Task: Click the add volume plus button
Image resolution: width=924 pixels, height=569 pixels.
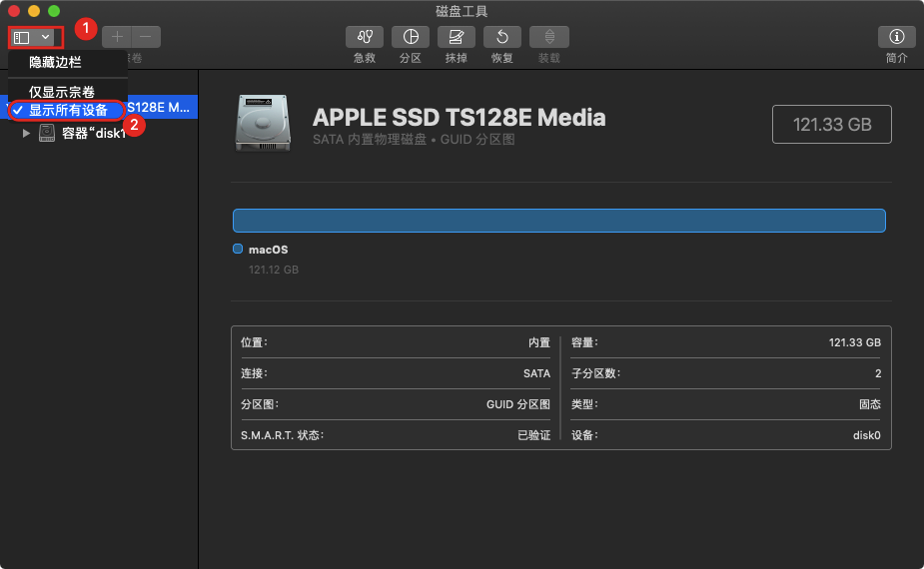Action: (x=117, y=37)
